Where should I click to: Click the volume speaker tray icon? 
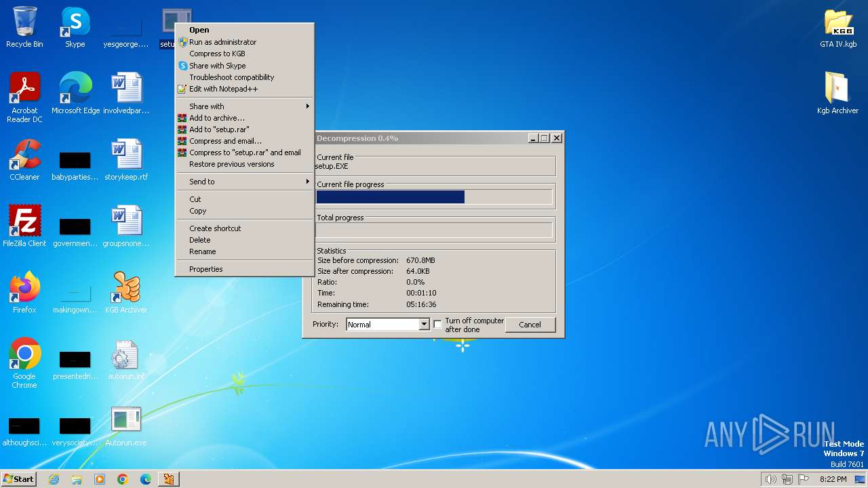(x=770, y=479)
